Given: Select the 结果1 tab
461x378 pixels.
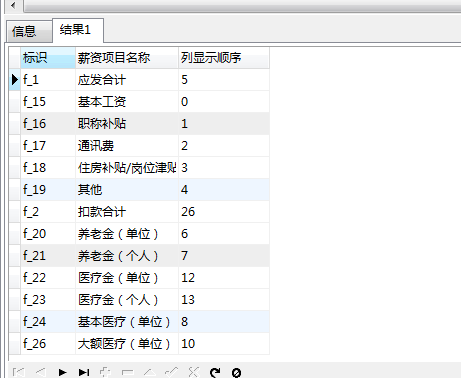Looking at the screenshot, I should (78, 30).
